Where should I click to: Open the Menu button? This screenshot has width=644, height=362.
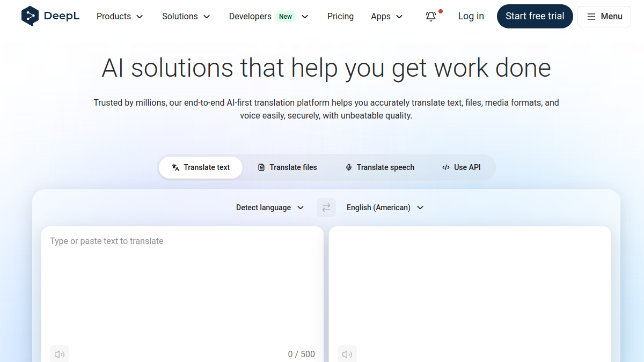click(604, 17)
